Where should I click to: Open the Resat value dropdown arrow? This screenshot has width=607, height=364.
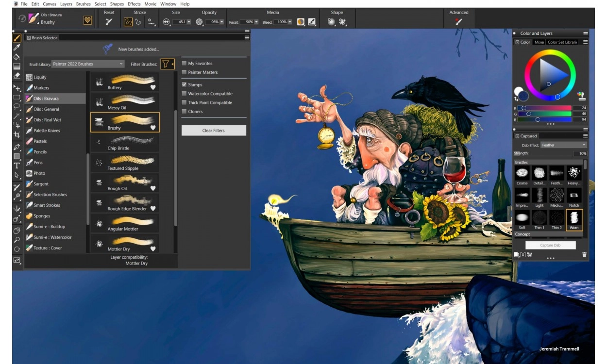click(256, 22)
